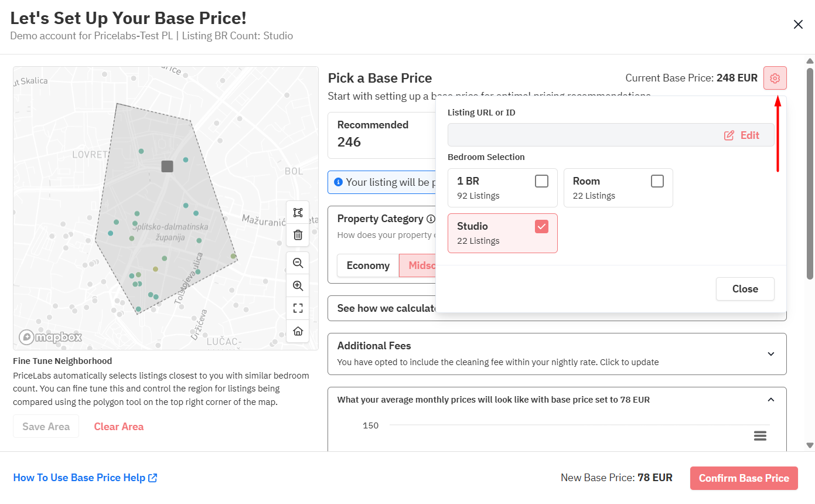Toggle fullscreen map icon
This screenshot has height=504, width=815.
click(298, 308)
